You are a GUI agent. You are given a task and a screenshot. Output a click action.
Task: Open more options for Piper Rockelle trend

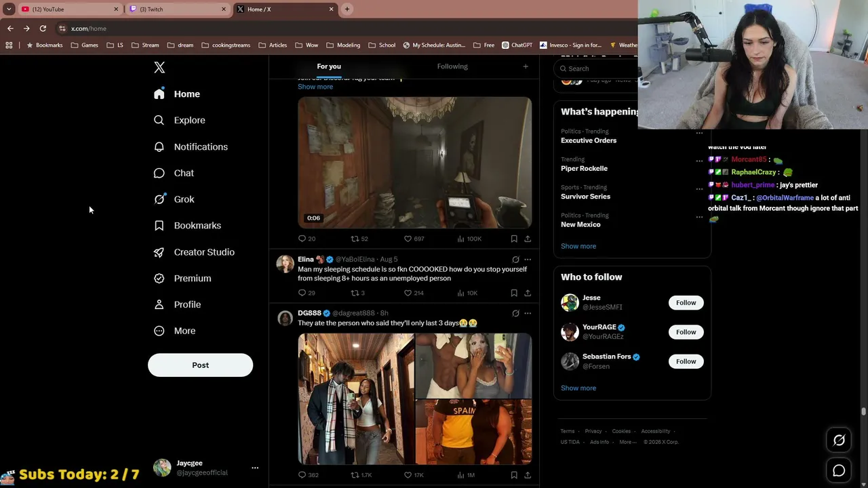pyautogui.click(x=699, y=161)
